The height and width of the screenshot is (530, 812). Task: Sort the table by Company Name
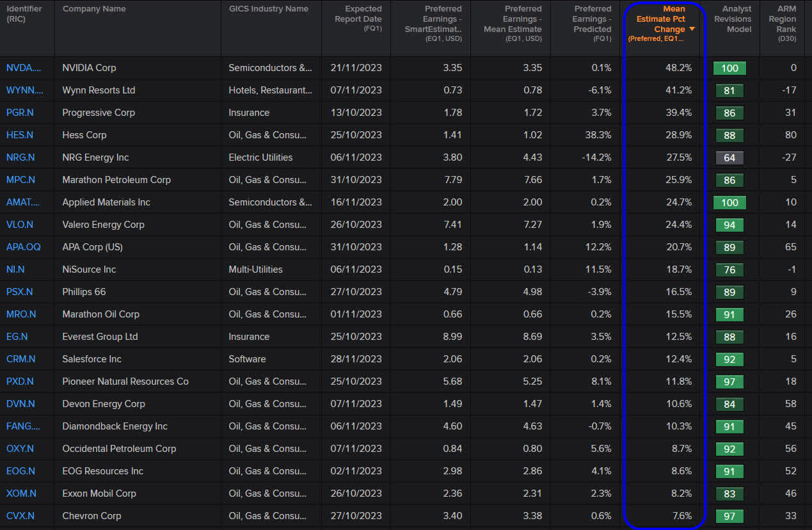[94, 8]
